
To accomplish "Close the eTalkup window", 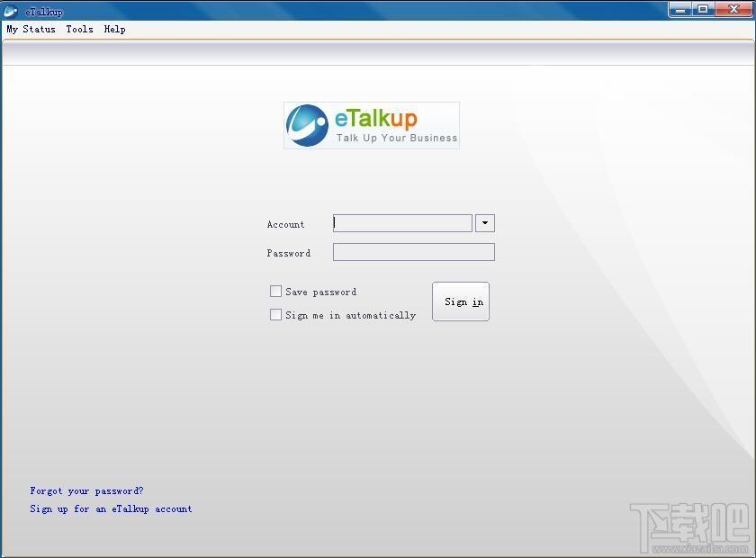I will (x=733, y=9).
